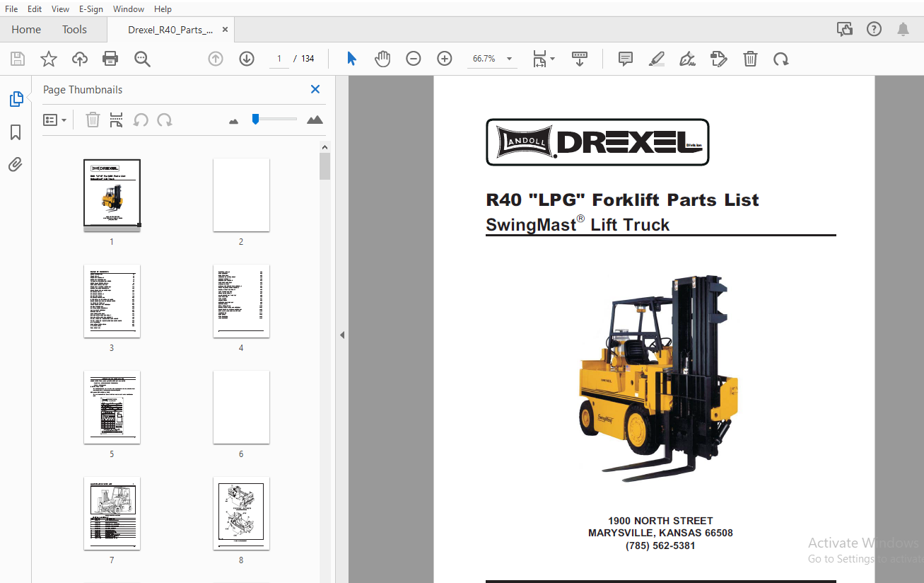The height and width of the screenshot is (583, 924).
Task: Add document to favorites star
Action: [49, 59]
